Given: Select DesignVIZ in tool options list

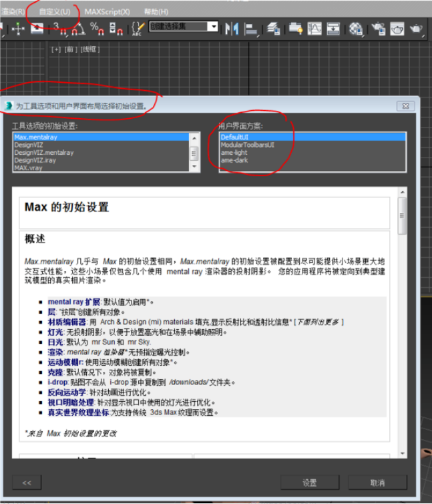Looking at the screenshot, I should coord(101,145).
